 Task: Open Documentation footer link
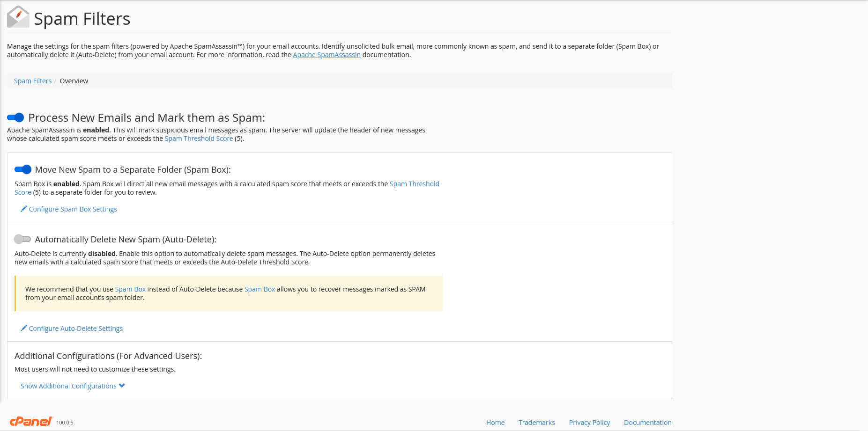pyautogui.click(x=648, y=423)
